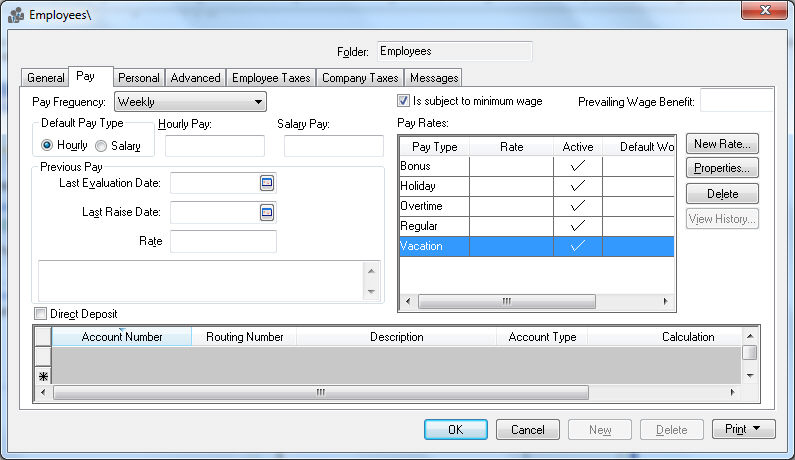Viewport: 795px width, 460px height.
Task: Click the new-row asterisk in accounts grid
Action: pos(43,376)
